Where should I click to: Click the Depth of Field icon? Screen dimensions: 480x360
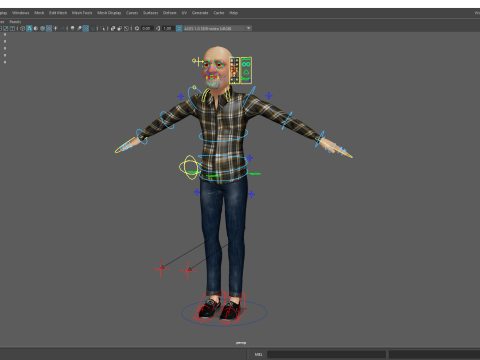point(92,28)
